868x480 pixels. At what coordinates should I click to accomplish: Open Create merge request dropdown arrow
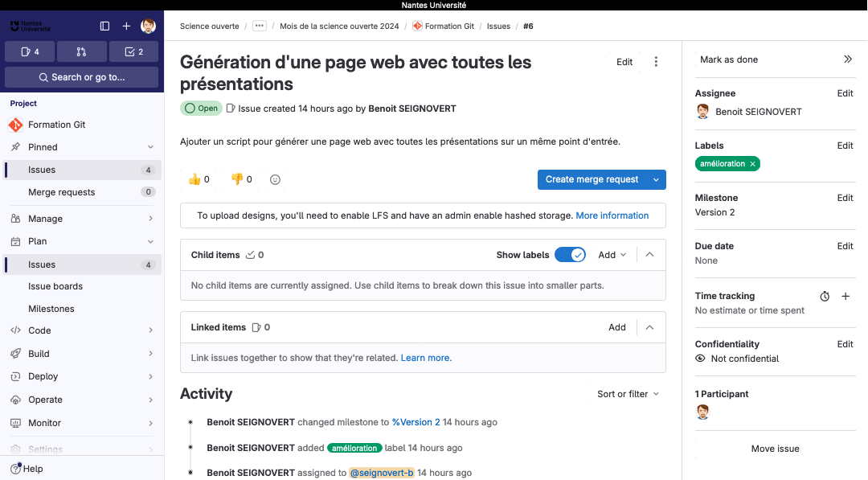(x=656, y=179)
